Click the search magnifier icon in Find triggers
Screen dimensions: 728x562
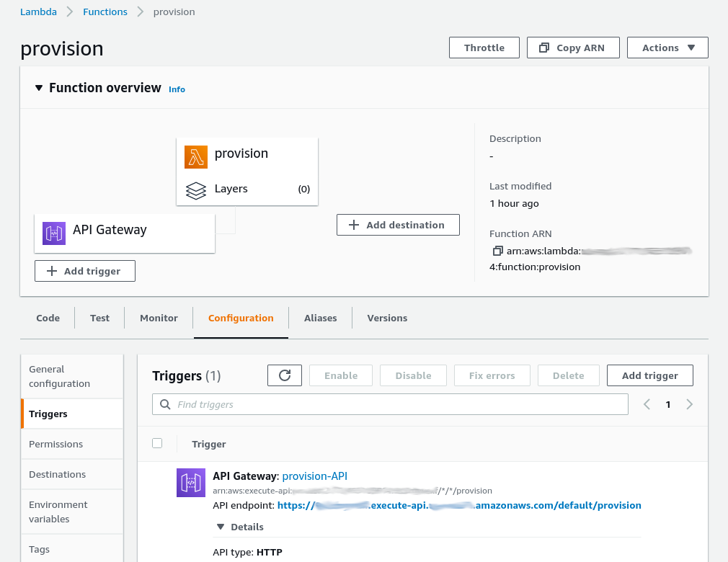pos(165,404)
